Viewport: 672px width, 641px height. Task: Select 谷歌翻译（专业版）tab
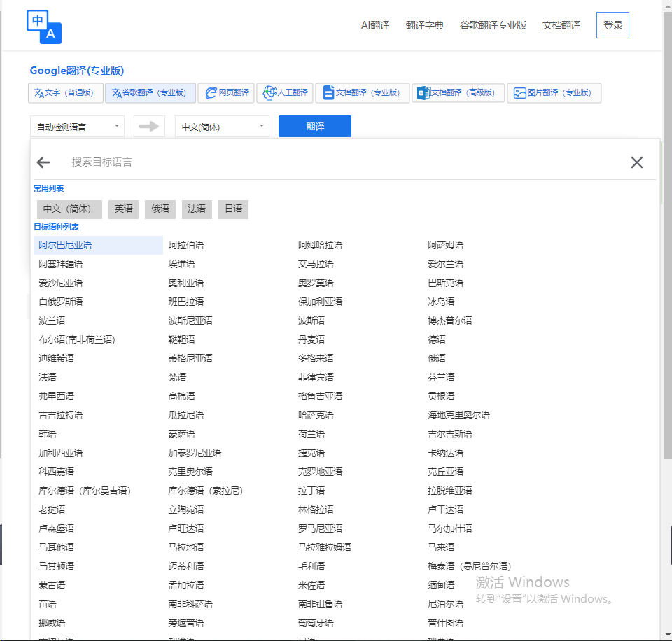coord(150,93)
